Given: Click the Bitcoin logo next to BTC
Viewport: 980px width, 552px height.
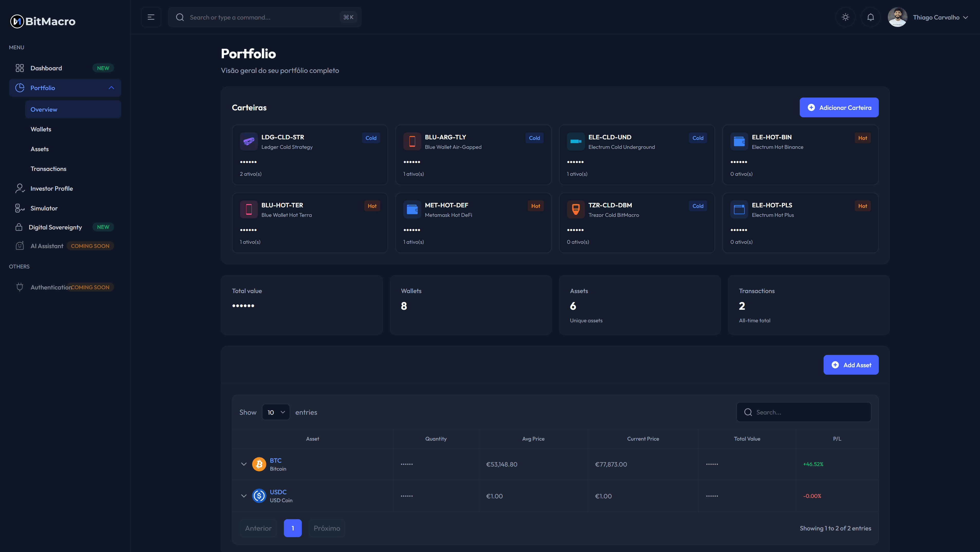Looking at the screenshot, I should (259, 464).
